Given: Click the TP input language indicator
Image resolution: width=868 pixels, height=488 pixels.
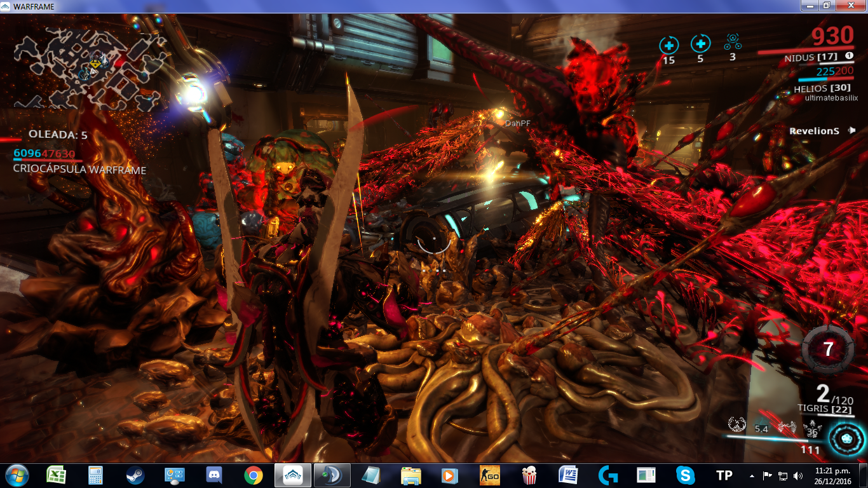Looking at the screenshot, I should 724,475.
